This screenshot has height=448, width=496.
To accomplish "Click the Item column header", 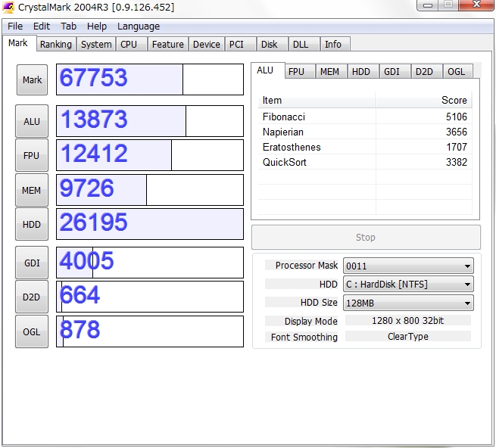I will 317,100.
